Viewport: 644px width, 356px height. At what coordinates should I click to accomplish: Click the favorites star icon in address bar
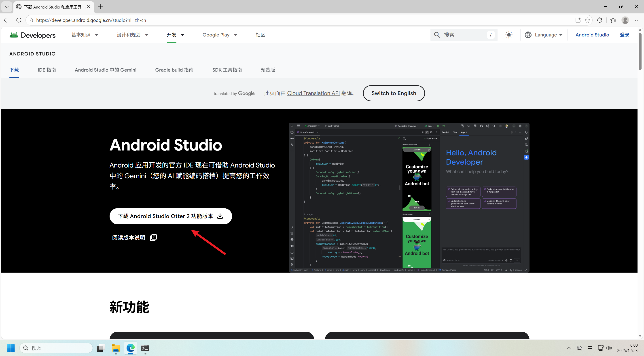point(587,20)
